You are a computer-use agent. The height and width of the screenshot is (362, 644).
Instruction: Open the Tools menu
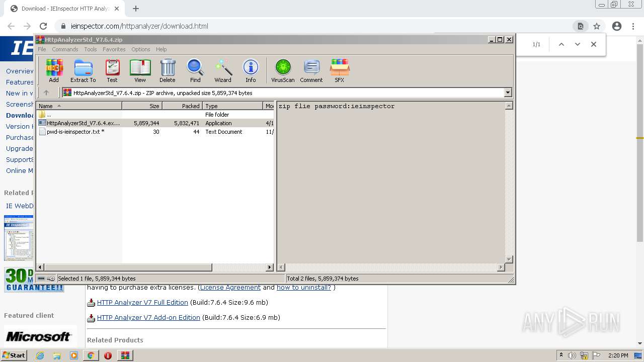coord(91,49)
